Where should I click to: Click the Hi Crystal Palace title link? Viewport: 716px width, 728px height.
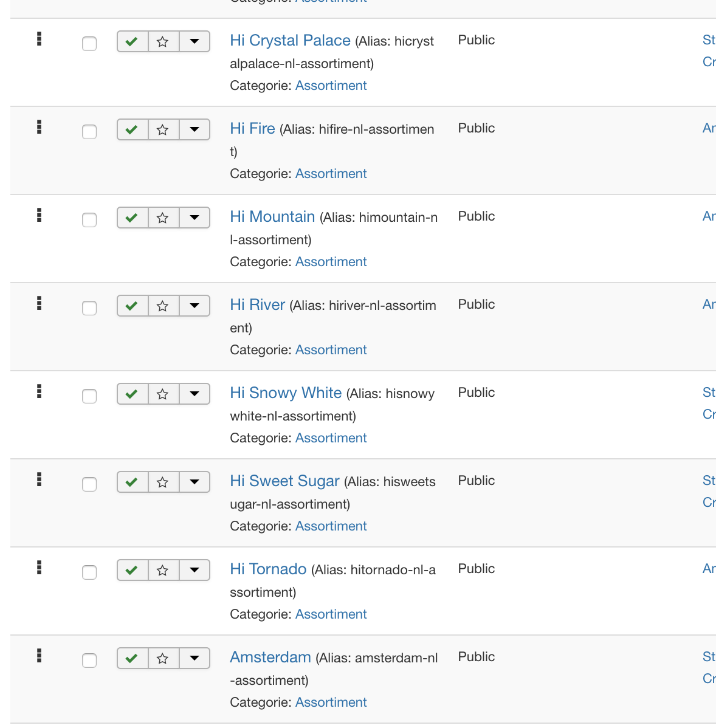click(x=290, y=41)
